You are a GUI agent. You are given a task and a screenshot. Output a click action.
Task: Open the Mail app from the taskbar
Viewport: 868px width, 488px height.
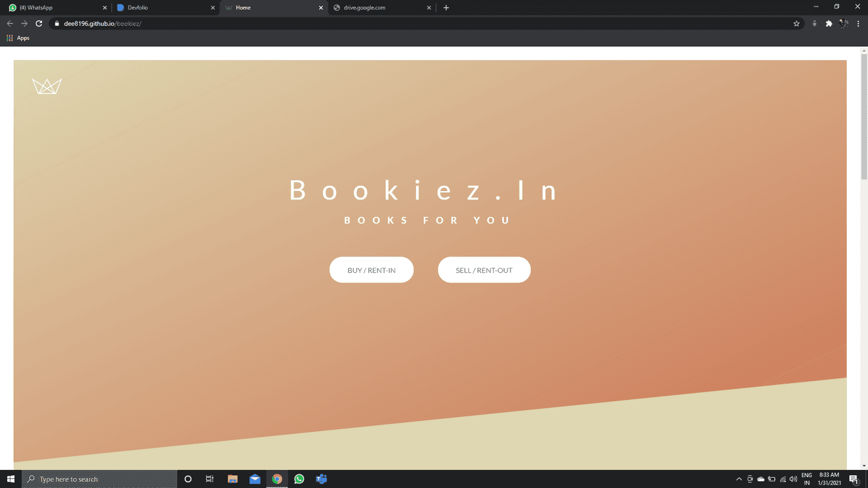(255, 479)
